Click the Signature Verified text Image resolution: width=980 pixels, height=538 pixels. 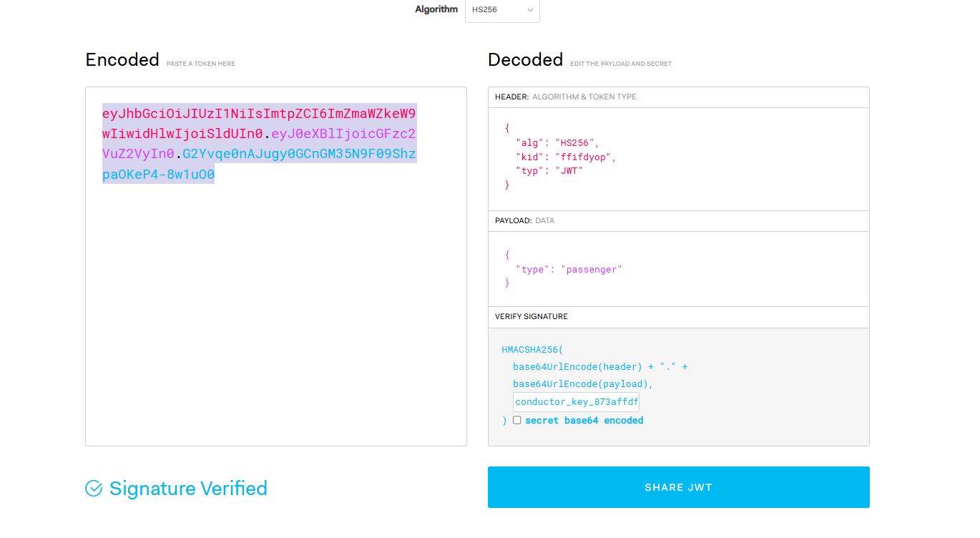[x=188, y=489]
